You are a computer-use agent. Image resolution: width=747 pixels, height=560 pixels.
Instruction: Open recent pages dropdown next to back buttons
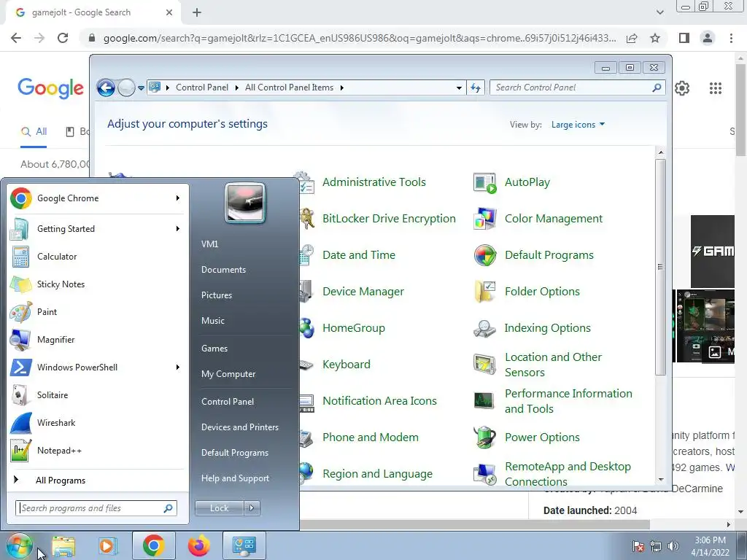coord(141,88)
